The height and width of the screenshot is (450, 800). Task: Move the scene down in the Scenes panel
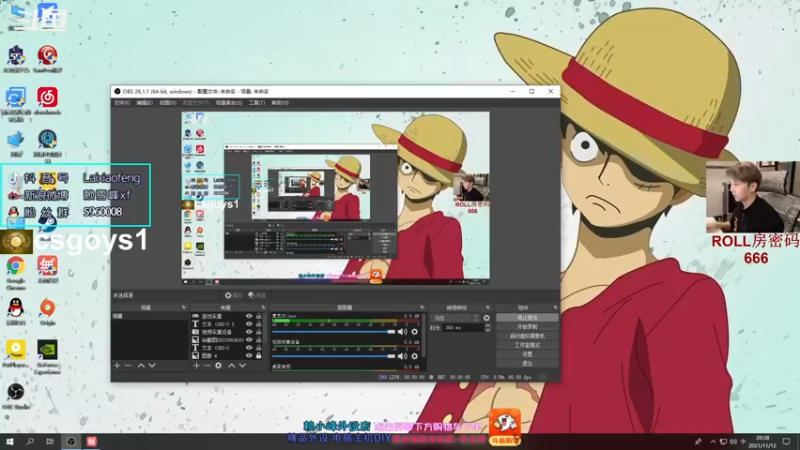point(152,366)
